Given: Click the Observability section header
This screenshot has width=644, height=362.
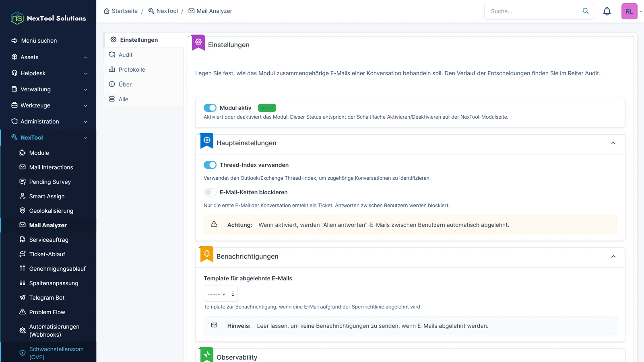Looking at the screenshot, I should pyautogui.click(x=410, y=356).
